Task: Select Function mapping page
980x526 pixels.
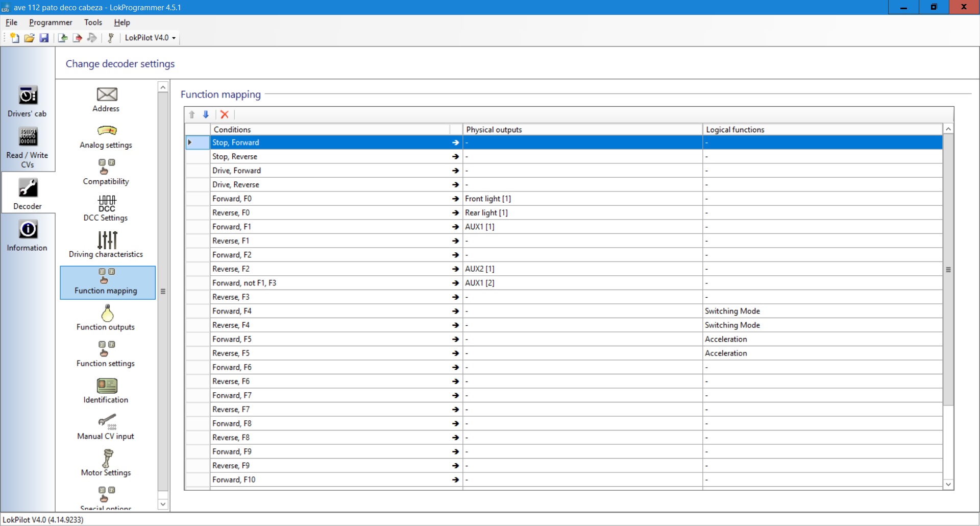Action: (x=108, y=282)
